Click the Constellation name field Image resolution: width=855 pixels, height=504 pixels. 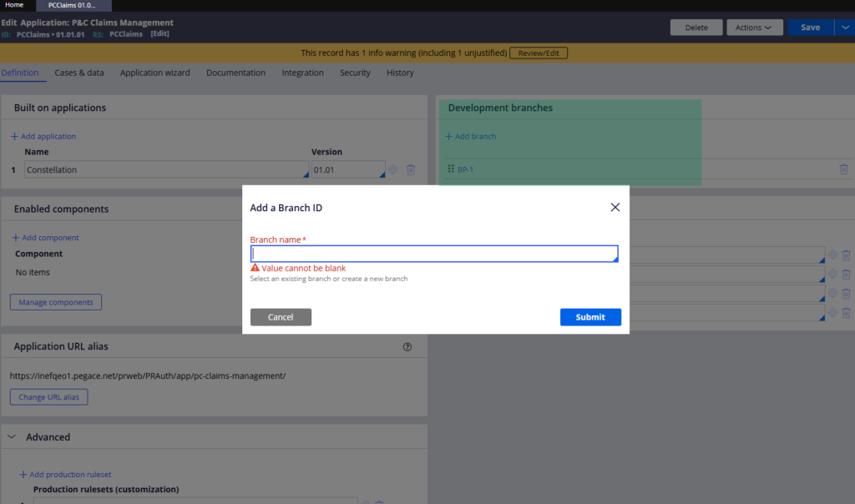point(166,169)
